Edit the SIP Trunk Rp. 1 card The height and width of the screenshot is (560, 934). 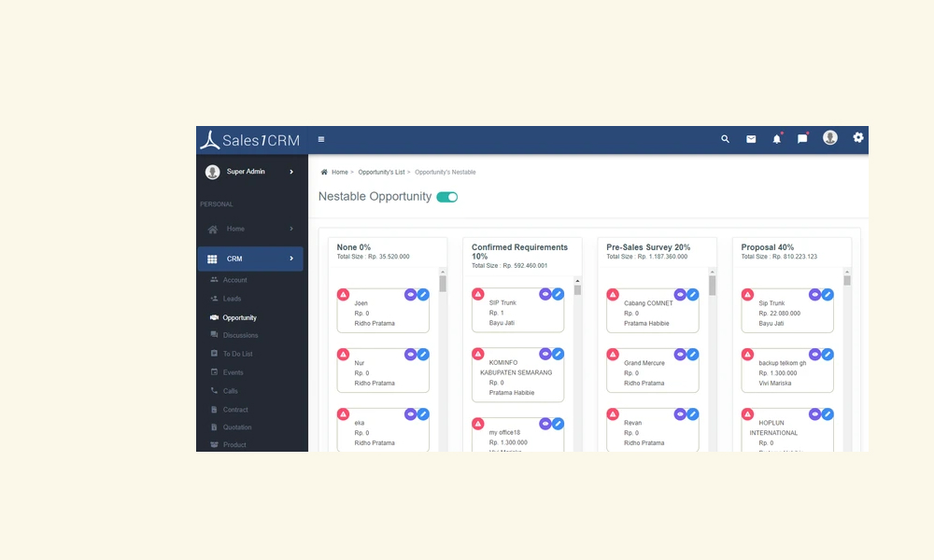pyautogui.click(x=558, y=294)
